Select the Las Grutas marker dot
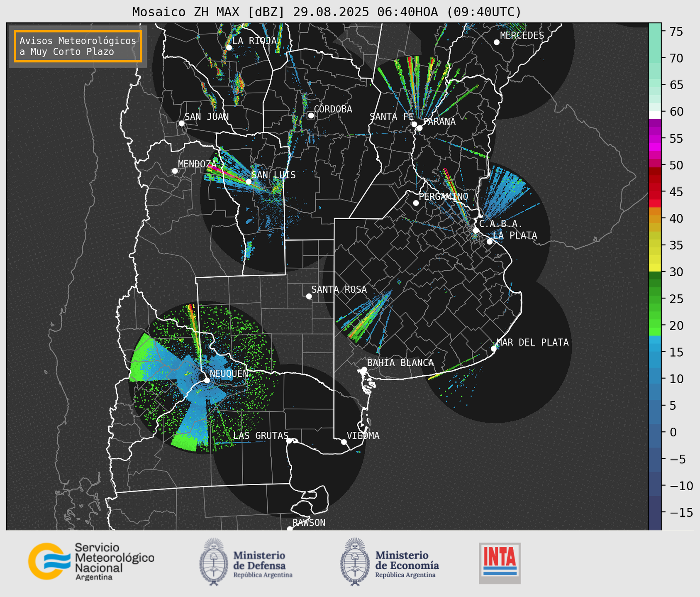The height and width of the screenshot is (597, 700). (x=289, y=440)
